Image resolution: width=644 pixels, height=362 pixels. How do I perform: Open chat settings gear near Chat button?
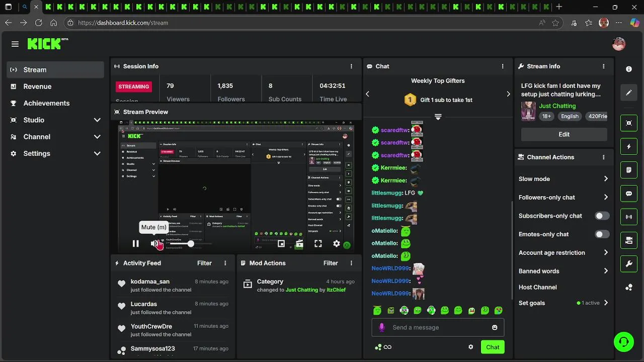tap(471, 347)
